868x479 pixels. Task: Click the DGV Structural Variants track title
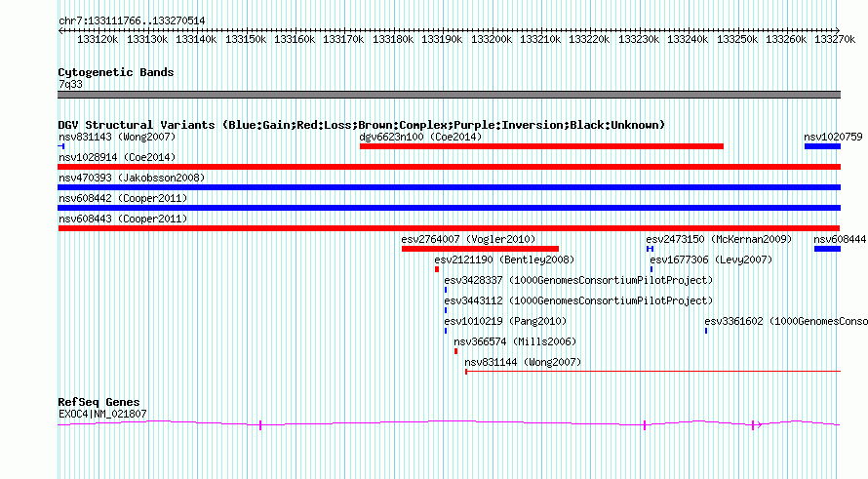coord(361,125)
